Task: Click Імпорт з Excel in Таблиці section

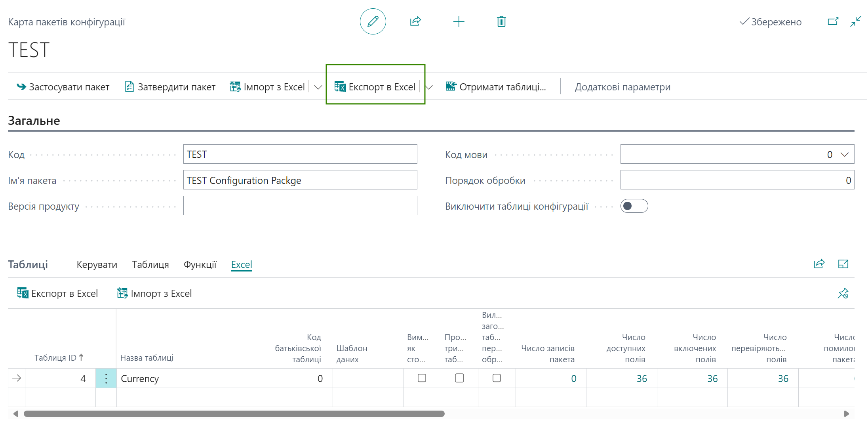Action: pyautogui.click(x=154, y=293)
